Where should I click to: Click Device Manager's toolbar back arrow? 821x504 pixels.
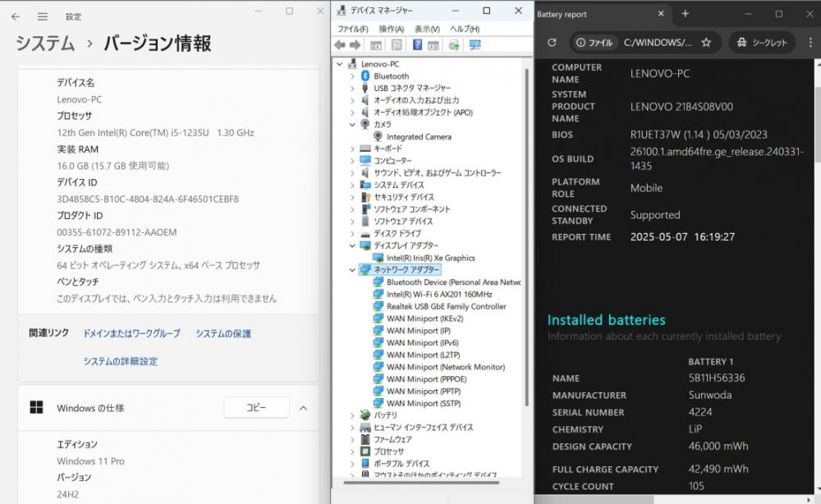tap(340, 45)
